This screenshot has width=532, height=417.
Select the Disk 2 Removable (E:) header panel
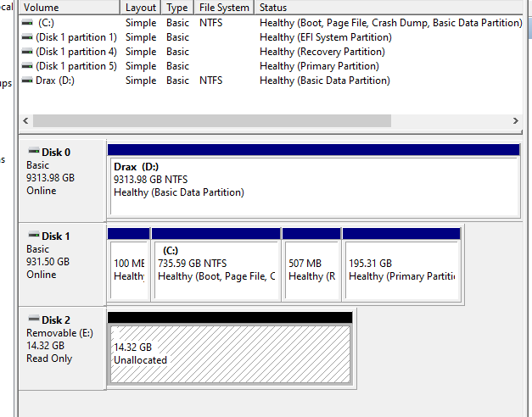[63, 348]
